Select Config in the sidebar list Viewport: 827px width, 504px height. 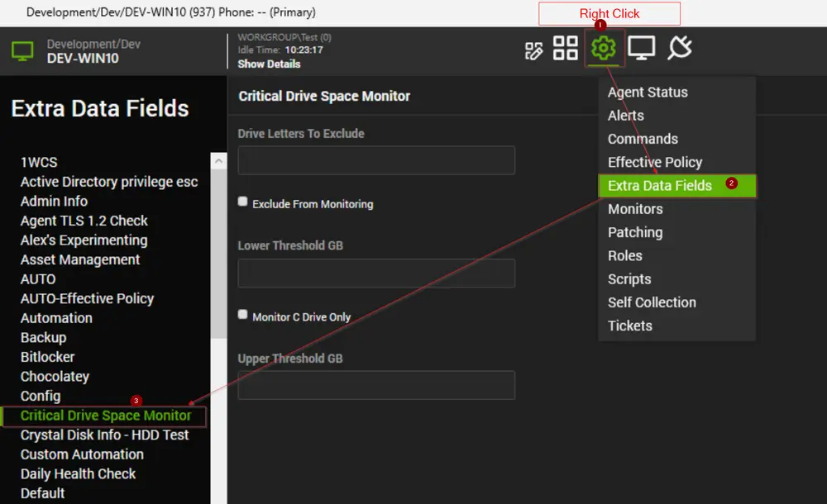click(41, 397)
